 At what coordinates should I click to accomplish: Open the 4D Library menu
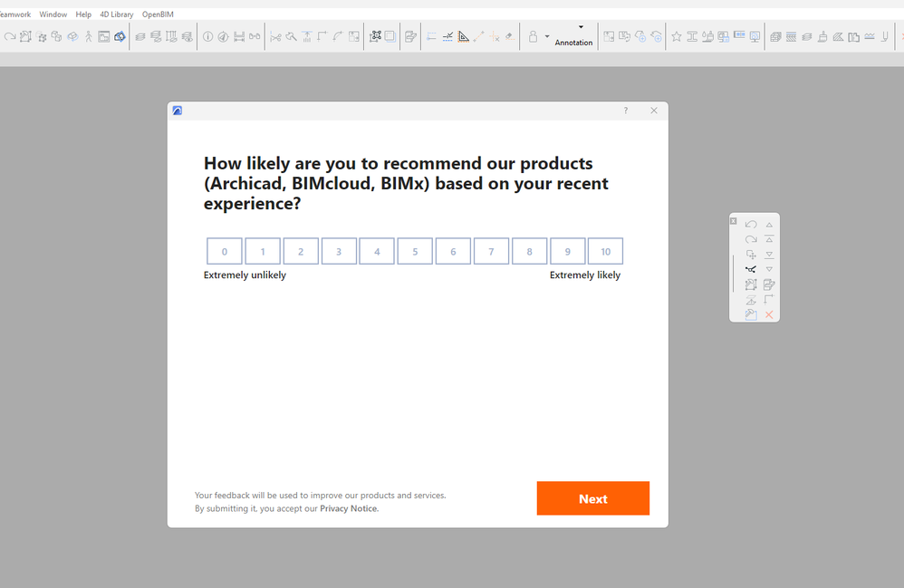pos(117,14)
